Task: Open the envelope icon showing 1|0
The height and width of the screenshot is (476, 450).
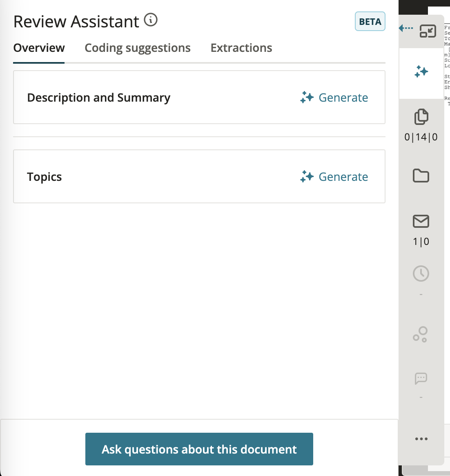Action: (421, 221)
